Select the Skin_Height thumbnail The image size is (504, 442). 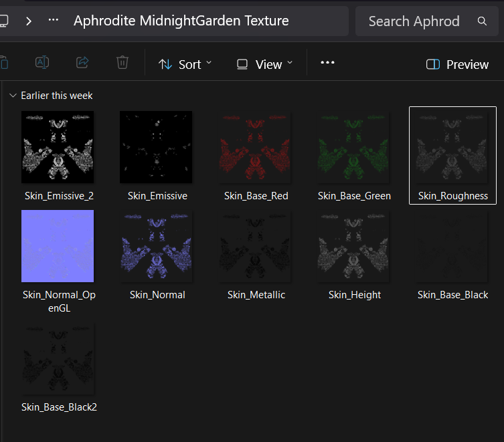[353, 246]
